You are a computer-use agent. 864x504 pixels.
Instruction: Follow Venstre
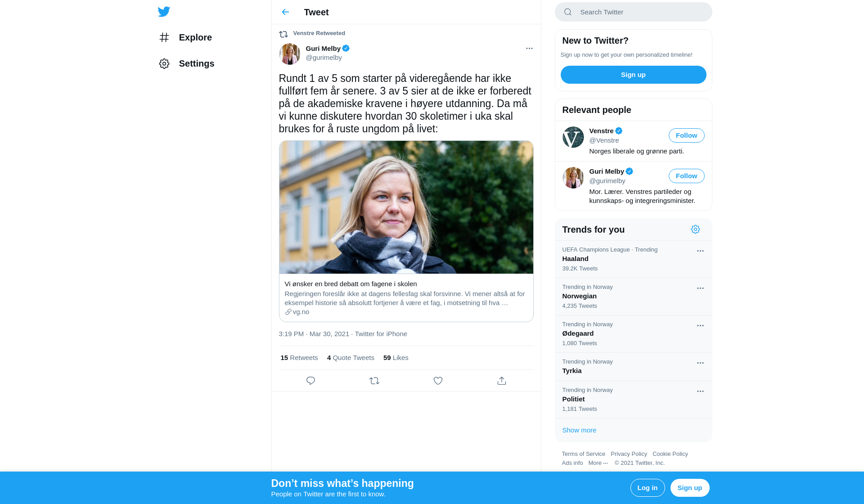[687, 135]
